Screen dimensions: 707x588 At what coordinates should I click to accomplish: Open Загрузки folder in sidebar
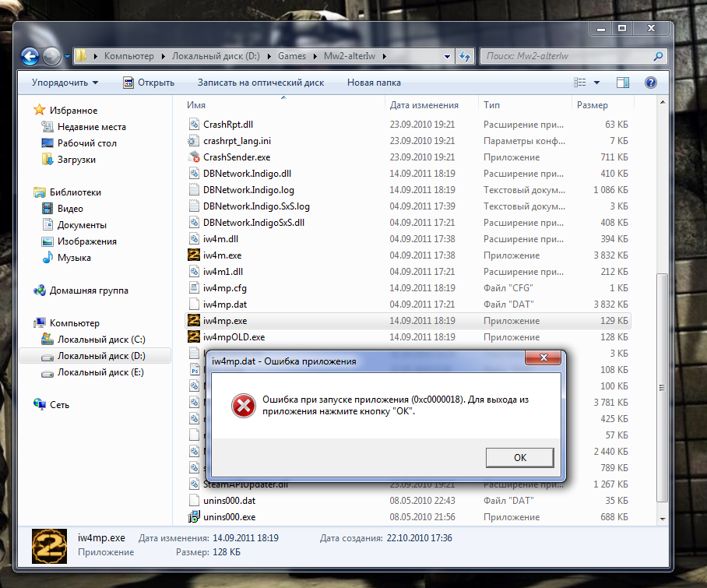click(76, 160)
